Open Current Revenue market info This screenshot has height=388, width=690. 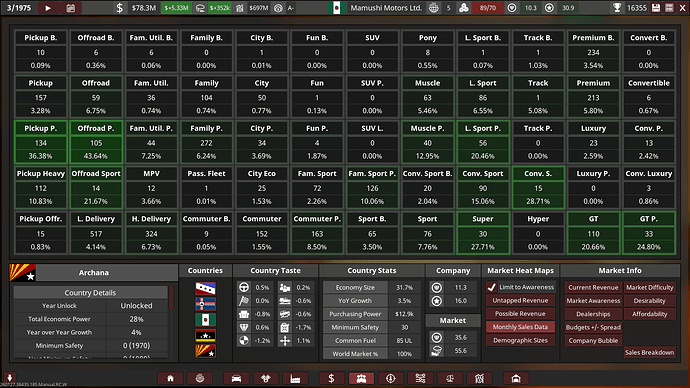593,287
